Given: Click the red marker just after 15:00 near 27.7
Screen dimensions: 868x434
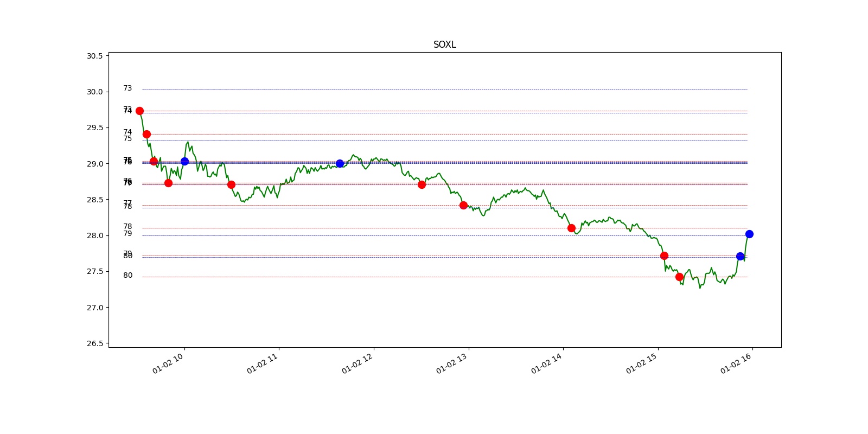Looking at the screenshot, I should point(664,256).
